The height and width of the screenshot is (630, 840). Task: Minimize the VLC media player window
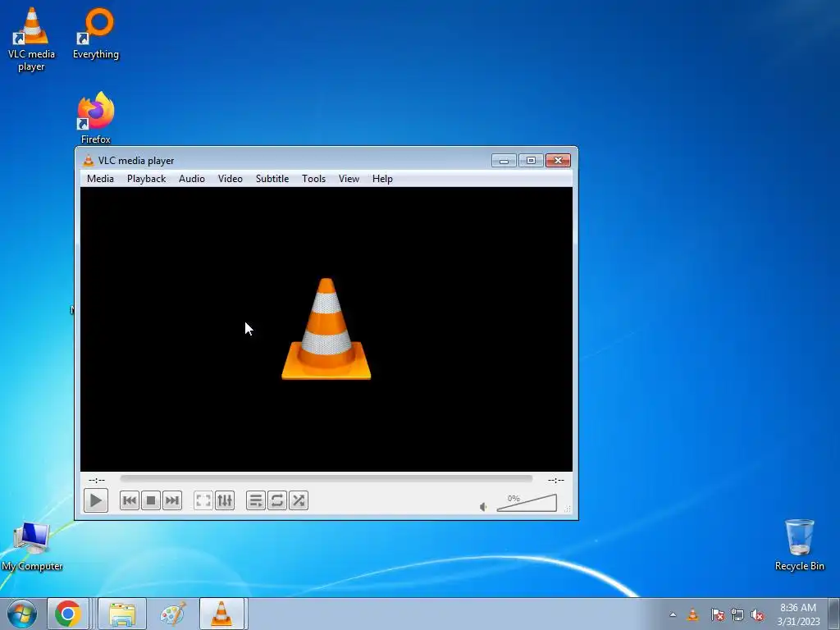[504, 160]
